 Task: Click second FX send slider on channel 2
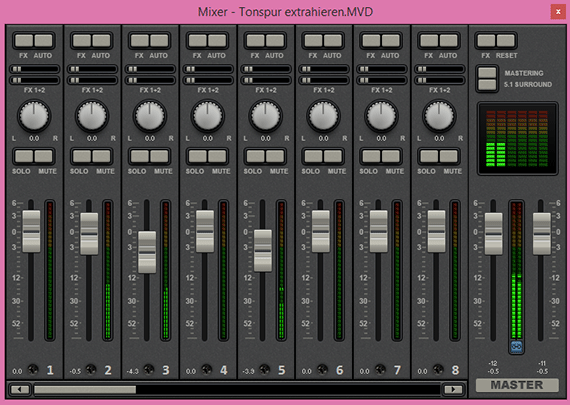[x=92, y=80]
